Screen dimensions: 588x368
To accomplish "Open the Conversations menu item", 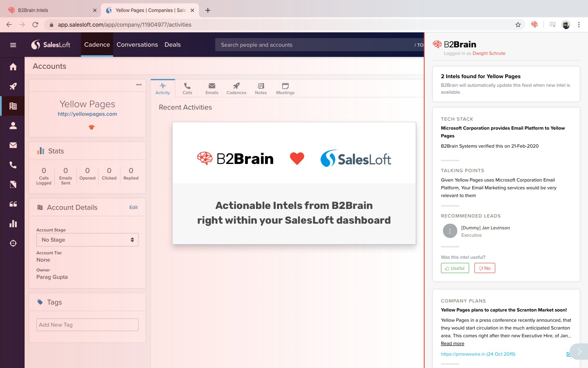I will click(x=137, y=45).
